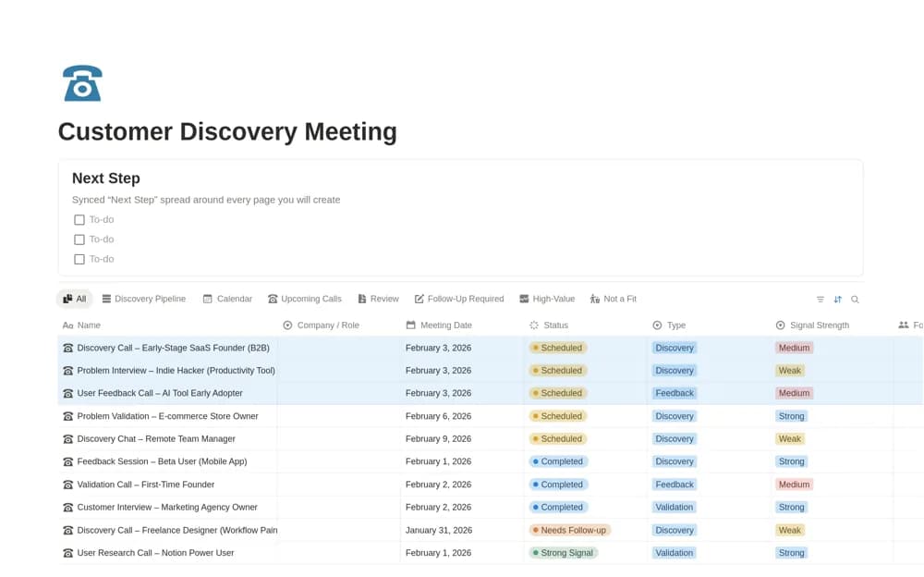Check the first To-do checkbox
This screenshot has width=924, height=577.
79,219
